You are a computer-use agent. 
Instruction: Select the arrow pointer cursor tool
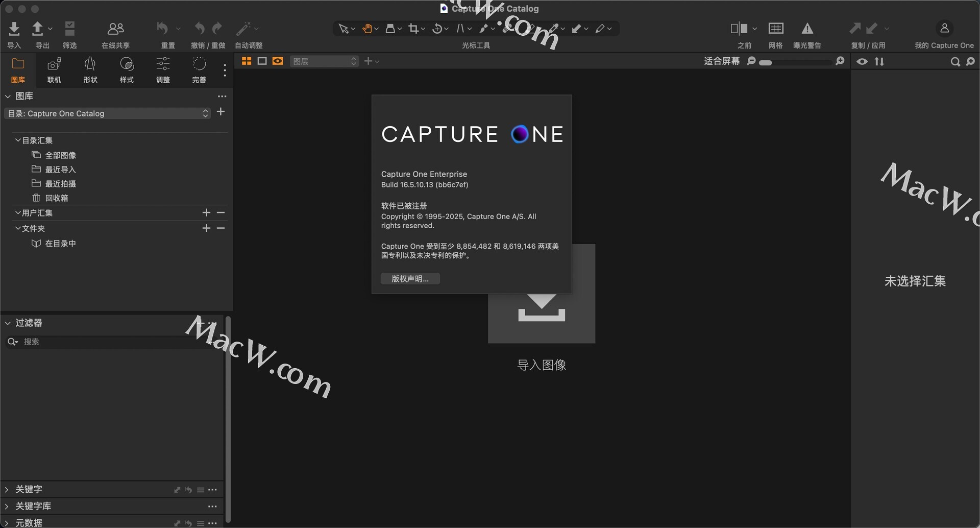click(x=344, y=29)
